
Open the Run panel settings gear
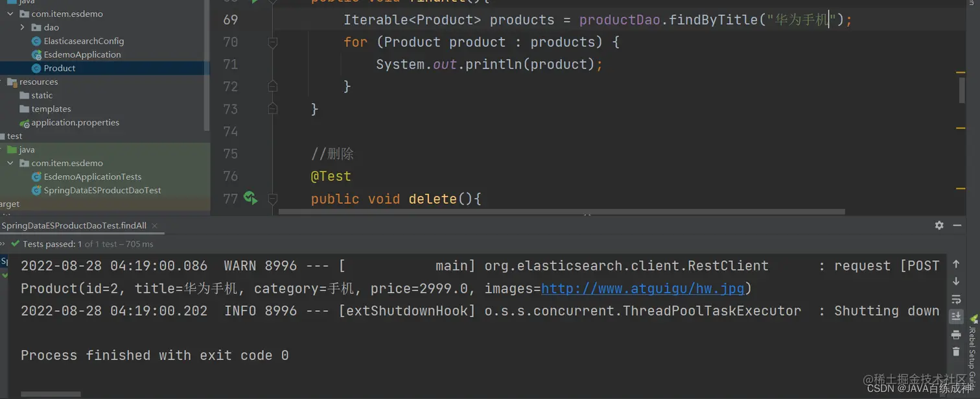(939, 225)
